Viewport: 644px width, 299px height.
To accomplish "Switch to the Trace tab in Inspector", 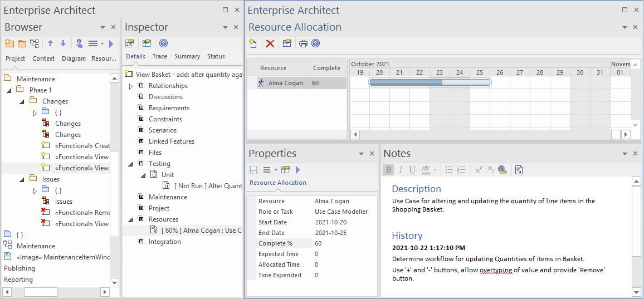I will pos(159,56).
